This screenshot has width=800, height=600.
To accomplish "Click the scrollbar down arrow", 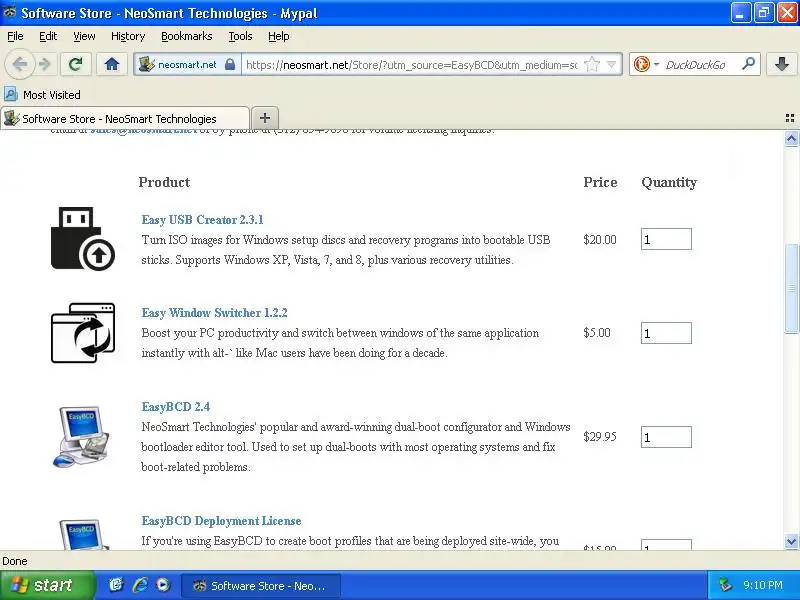I will 791,541.
